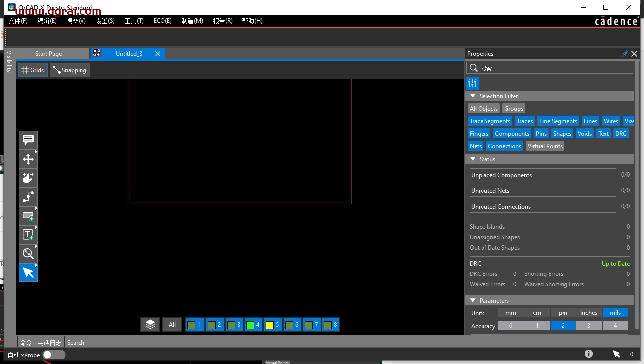The height and width of the screenshot is (364, 644).
Task: Open the 文件(F) menu
Action: point(18,21)
